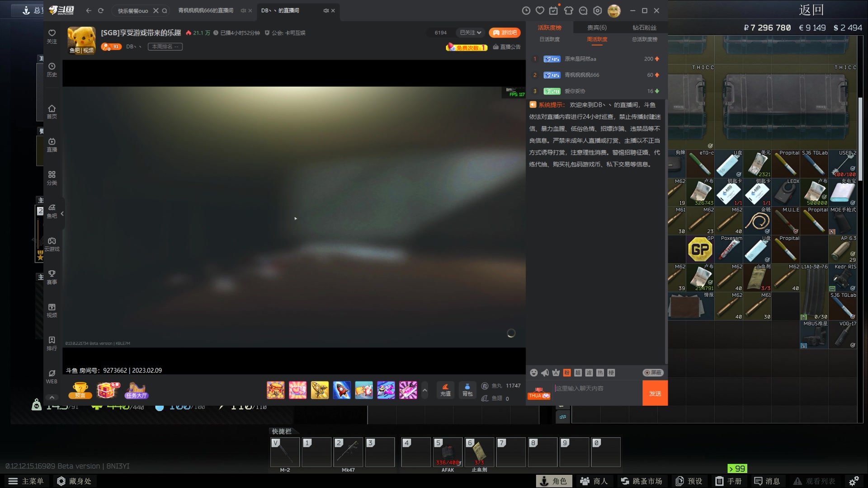The image size is (868, 488).
Task: Click the search magnifier in the top search box
Action: tap(165, 10)
